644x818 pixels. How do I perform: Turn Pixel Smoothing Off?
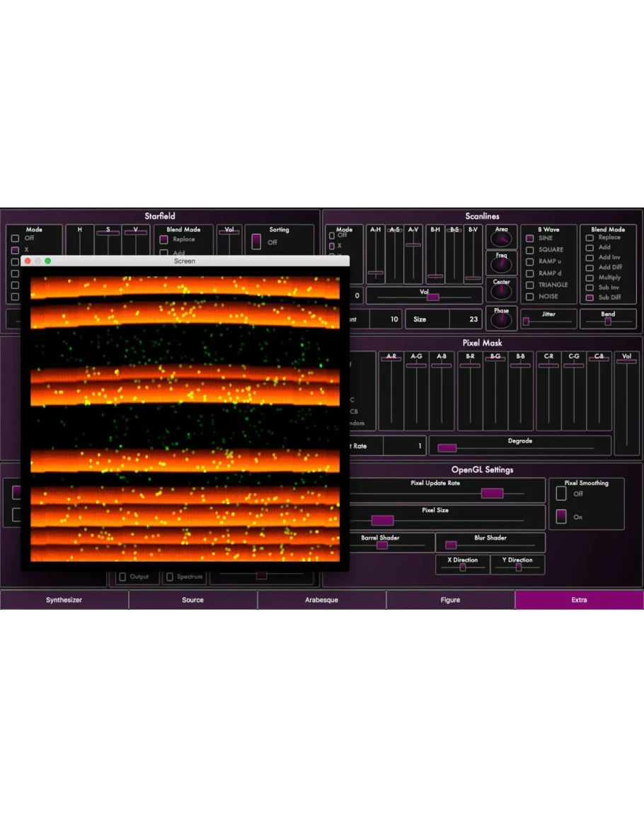(561, 494)
